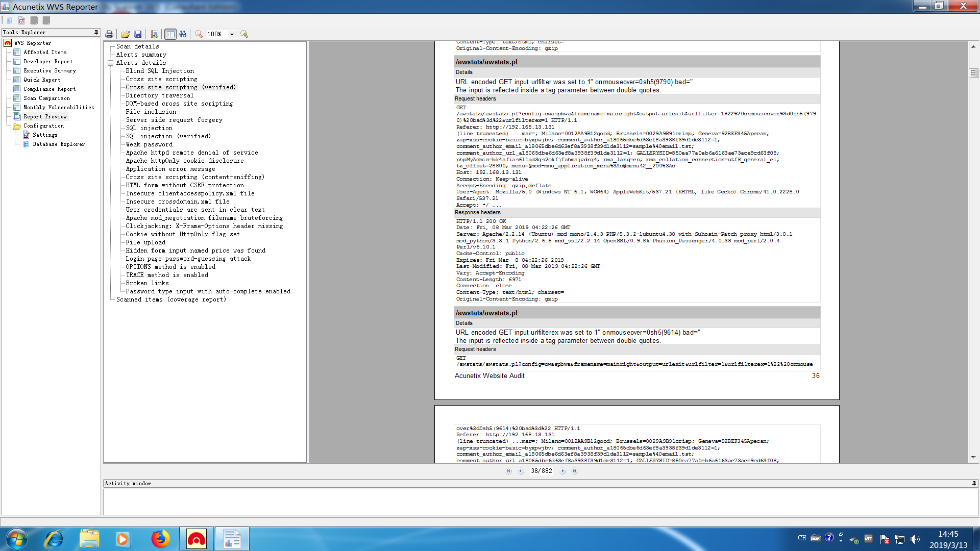This screenshot has width=980, height=551.
Task: Select Apache httpOnly cookie disclosure alert
Action: pos(185,161)
